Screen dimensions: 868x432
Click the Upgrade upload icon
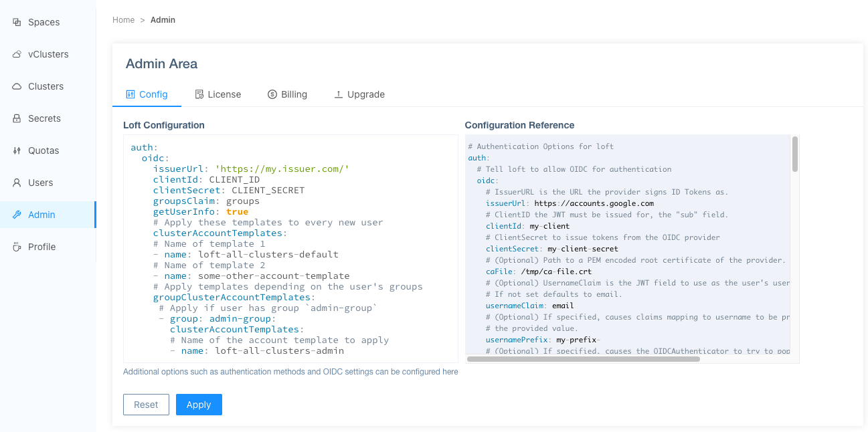tap(339, 94)
